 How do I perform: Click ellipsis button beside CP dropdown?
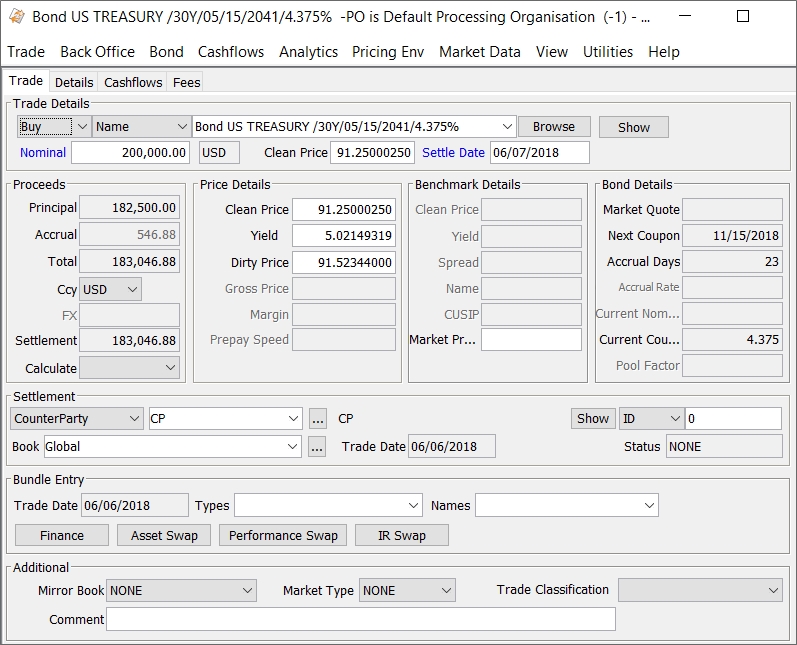pyautogui.click(x=318, y=419)
